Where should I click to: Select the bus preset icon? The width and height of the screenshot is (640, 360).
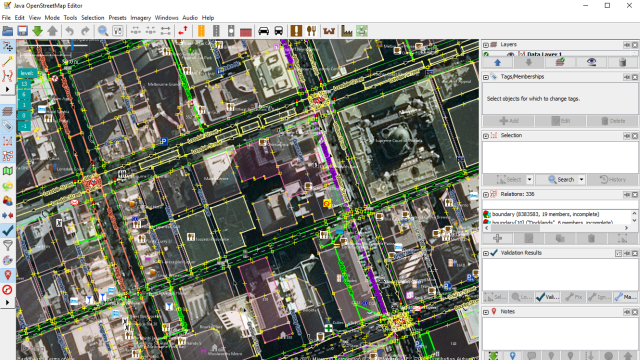click(279, 31)
